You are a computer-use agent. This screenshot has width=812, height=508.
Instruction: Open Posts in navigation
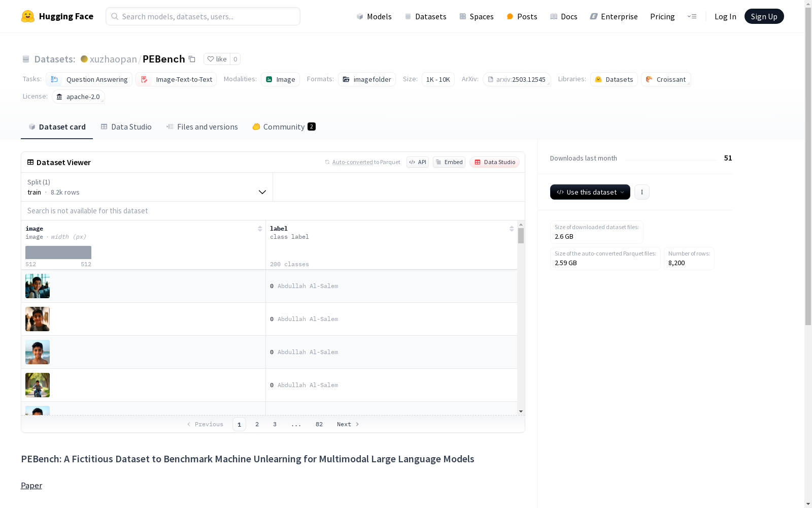(x=522, y=16)
